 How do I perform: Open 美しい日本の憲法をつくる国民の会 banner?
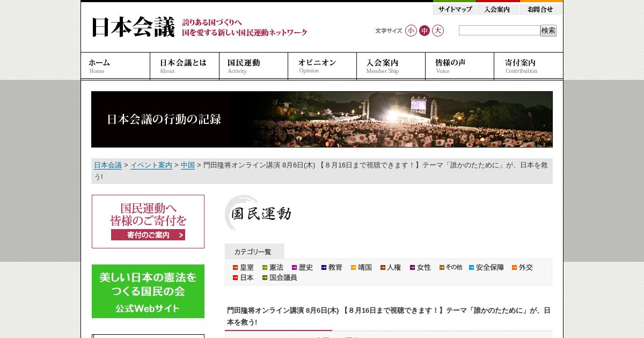[148, 291]
